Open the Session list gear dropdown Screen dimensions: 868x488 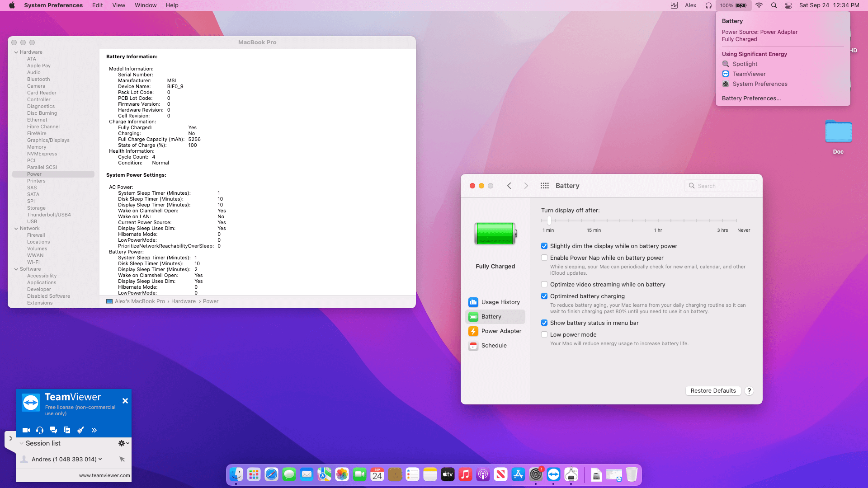(123, 444)
